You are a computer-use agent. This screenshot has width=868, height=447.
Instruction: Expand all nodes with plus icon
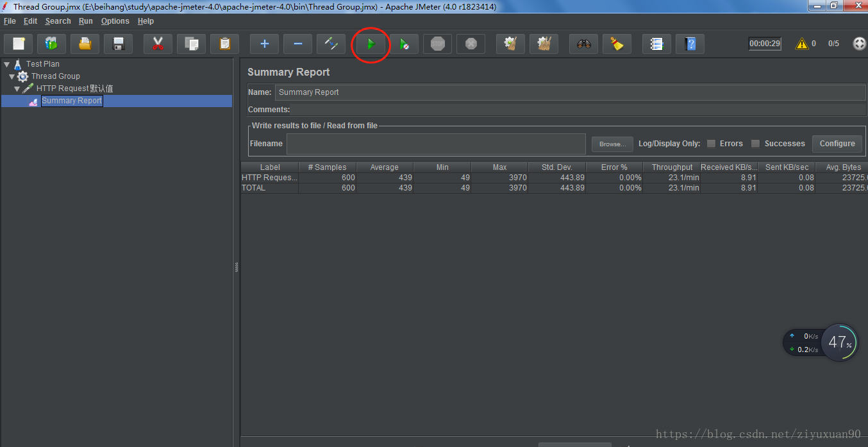(x=264, y=44)
